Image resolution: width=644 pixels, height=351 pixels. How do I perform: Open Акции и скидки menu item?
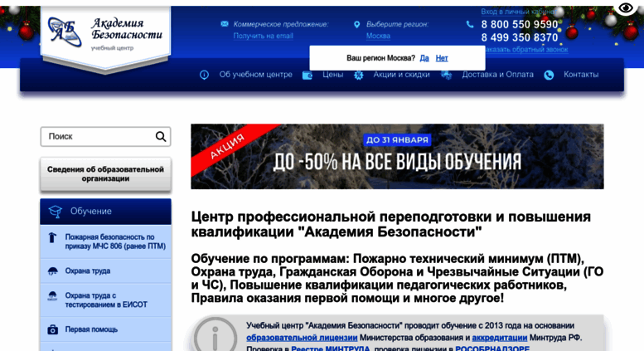click(401, 75)
